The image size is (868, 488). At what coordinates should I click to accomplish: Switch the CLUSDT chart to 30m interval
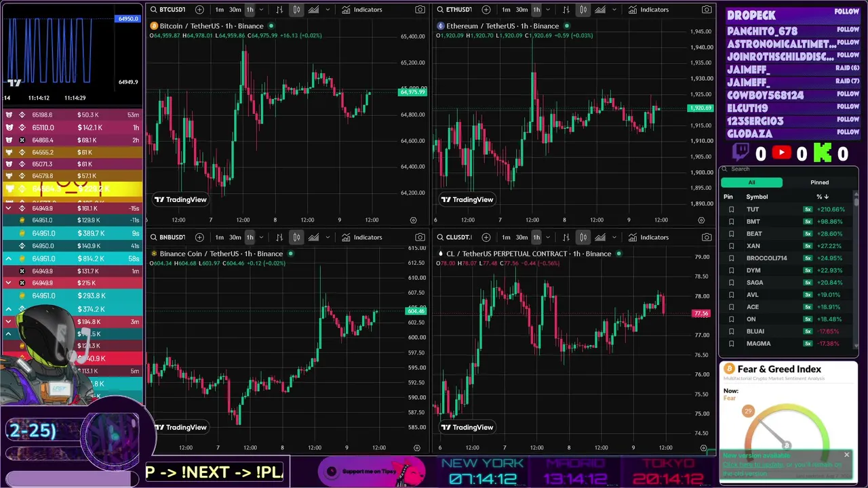521,237
